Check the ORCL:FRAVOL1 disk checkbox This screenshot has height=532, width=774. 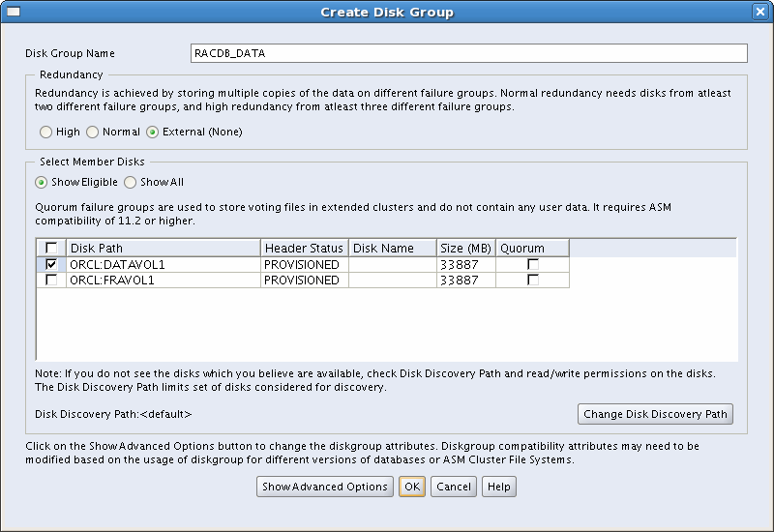click(51, 280)
